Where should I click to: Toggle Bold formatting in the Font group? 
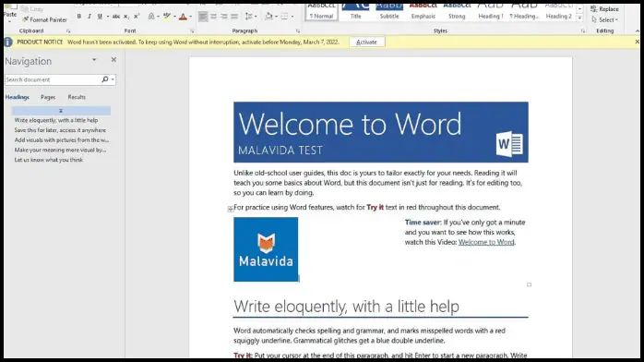78,17
